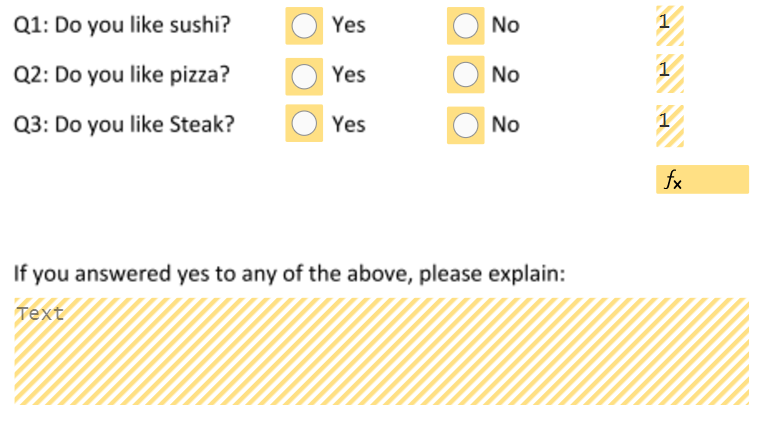Choose Yes radio button for pizza question
The width and height of the screenshot is (765, 422).
click(304, 75)
